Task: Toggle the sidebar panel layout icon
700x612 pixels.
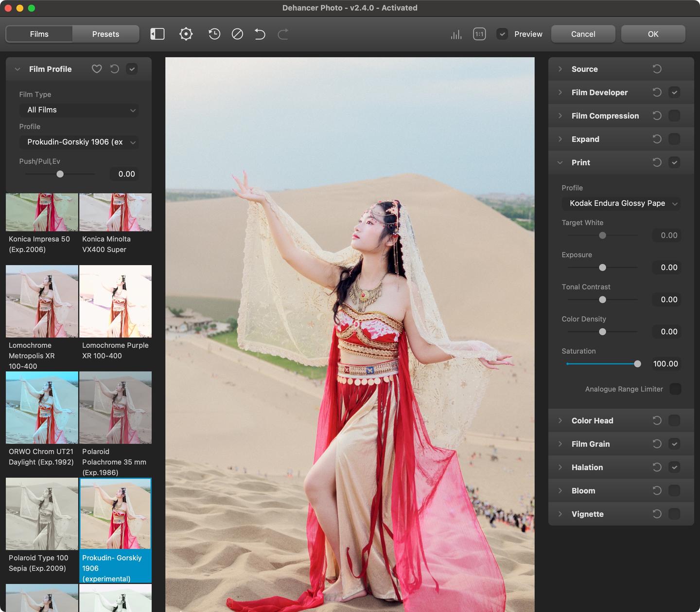Action: pyautogui.click(x=157, y=34)
